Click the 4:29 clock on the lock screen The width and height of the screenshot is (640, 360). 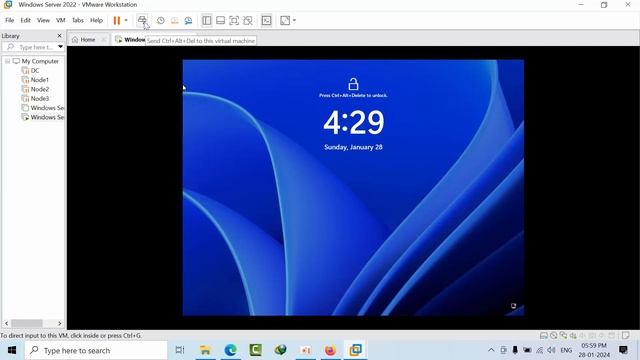coord(353,122)
